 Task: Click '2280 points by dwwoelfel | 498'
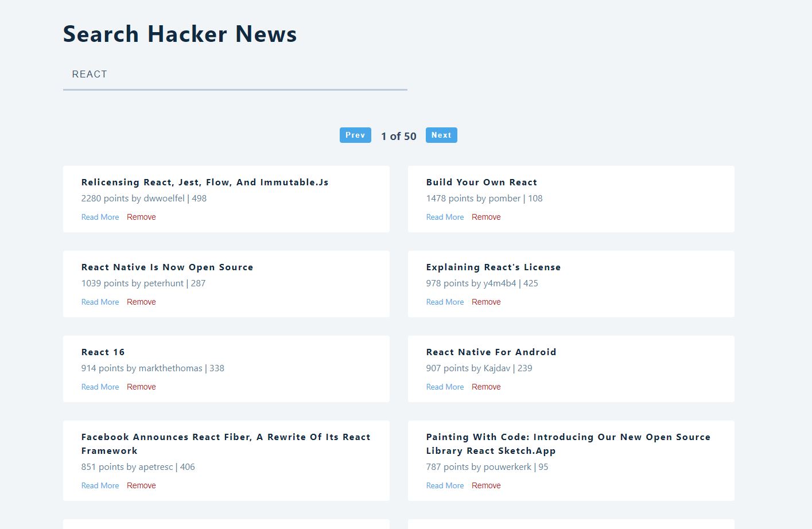click(143, 199)
